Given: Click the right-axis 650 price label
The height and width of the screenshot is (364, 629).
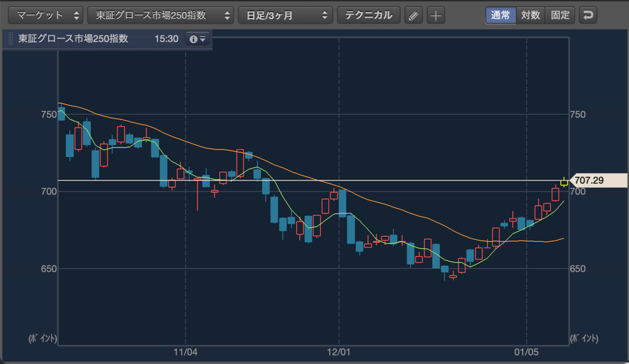Looking at the screenshot, I should tap(578, 269).
